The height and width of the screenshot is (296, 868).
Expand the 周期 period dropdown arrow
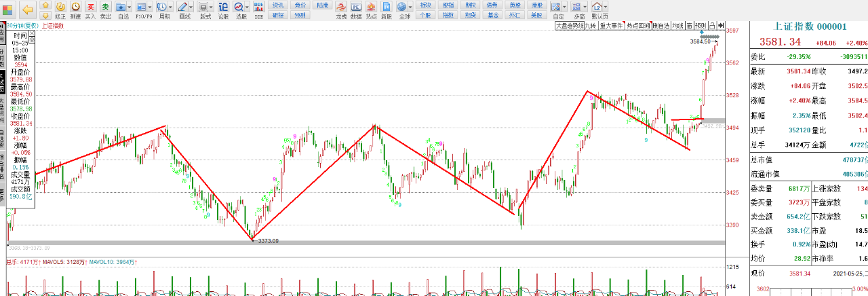[x=171, y=7]
